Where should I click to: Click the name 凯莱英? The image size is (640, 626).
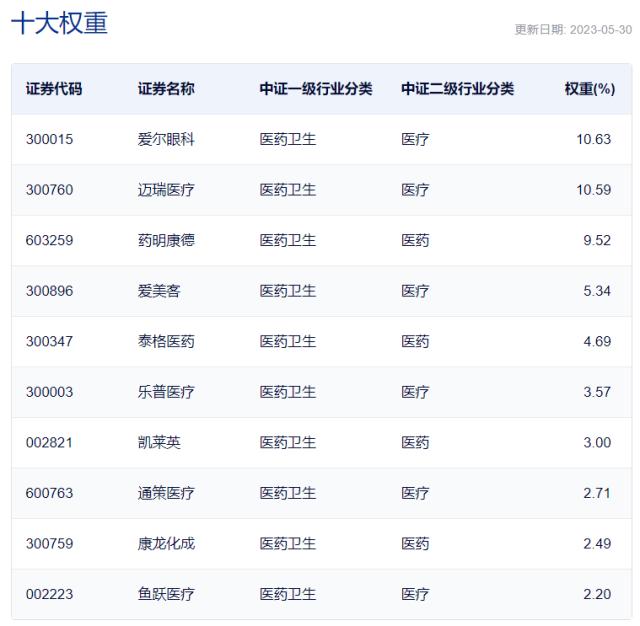click(x=159, y=442)
